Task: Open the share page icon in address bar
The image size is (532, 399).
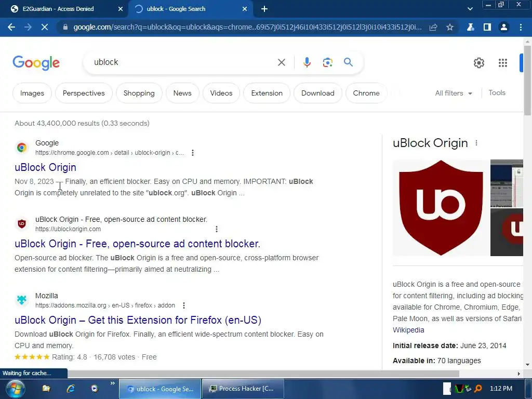Action: click(x=433, y=27)
